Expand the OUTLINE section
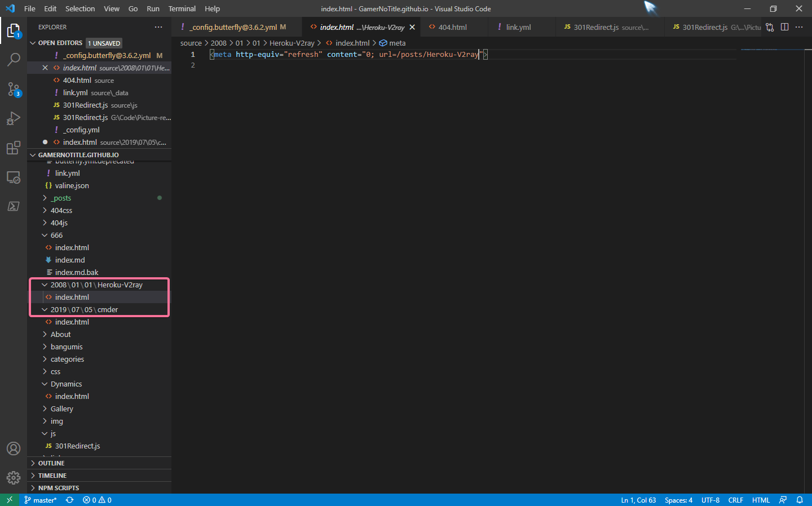The image size is (812, 506). 51,463
